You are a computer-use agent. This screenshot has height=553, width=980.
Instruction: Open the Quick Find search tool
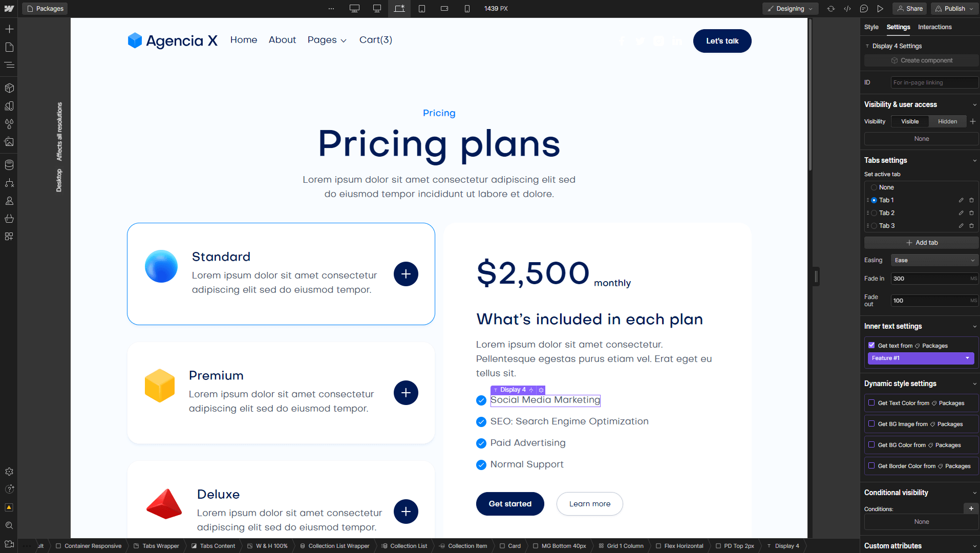point(9,525)
